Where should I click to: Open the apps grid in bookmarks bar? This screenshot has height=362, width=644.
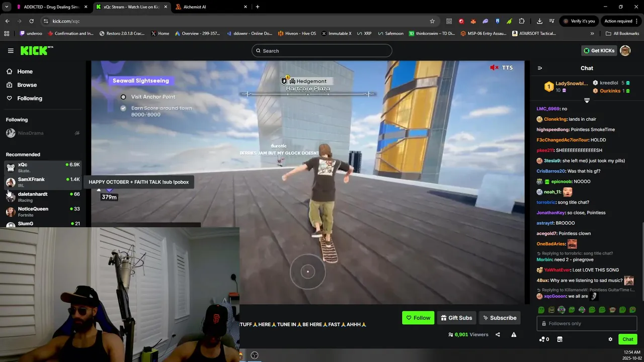(7, 34)
